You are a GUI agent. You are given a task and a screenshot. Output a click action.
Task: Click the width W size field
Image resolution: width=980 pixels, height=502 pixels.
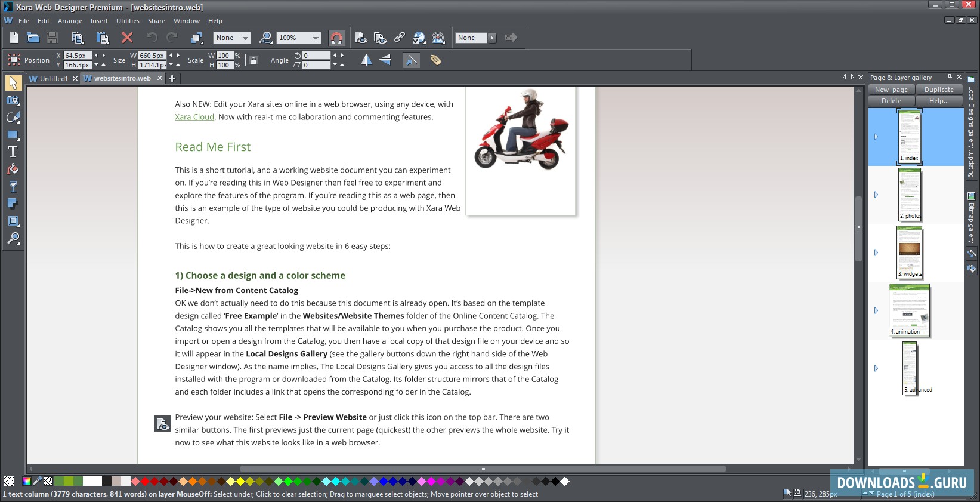coord(152,56)
